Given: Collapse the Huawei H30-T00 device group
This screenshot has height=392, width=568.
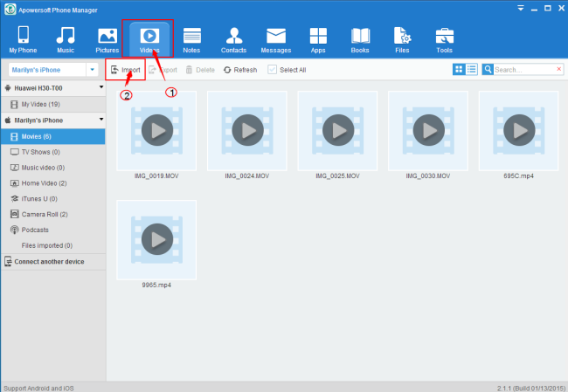Looking at the screenshot, I should tap(101, 87).
